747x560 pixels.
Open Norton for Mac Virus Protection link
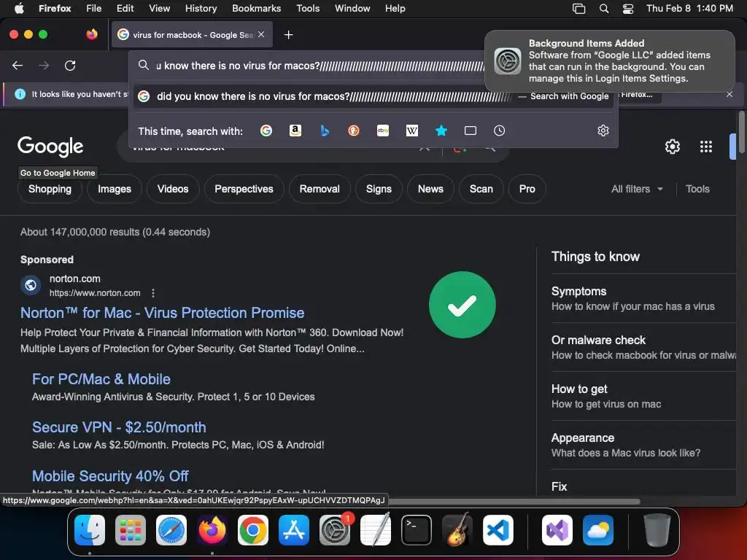click(163, 313)
